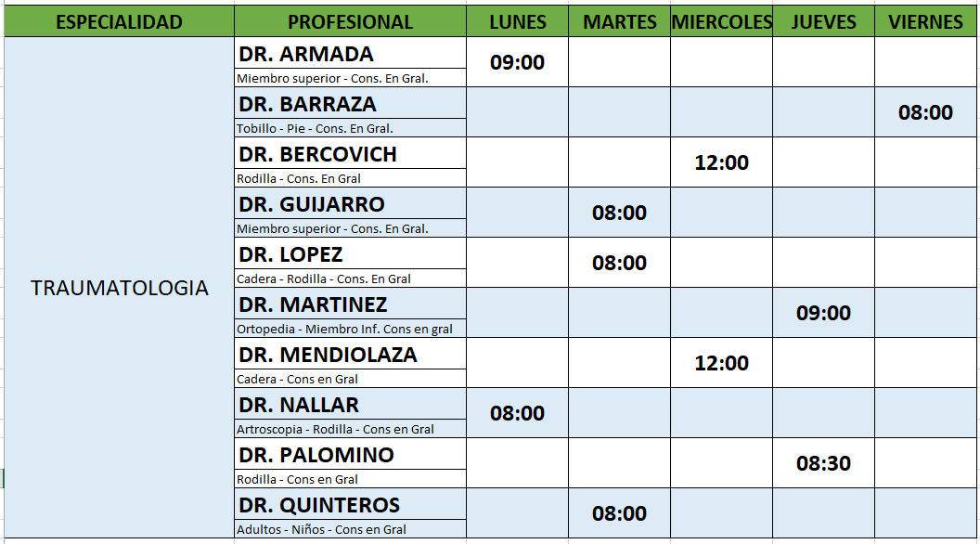Click the ESPECIALIDAD header cell
This screenshot has height=544, width=980.
coord(119,21)
